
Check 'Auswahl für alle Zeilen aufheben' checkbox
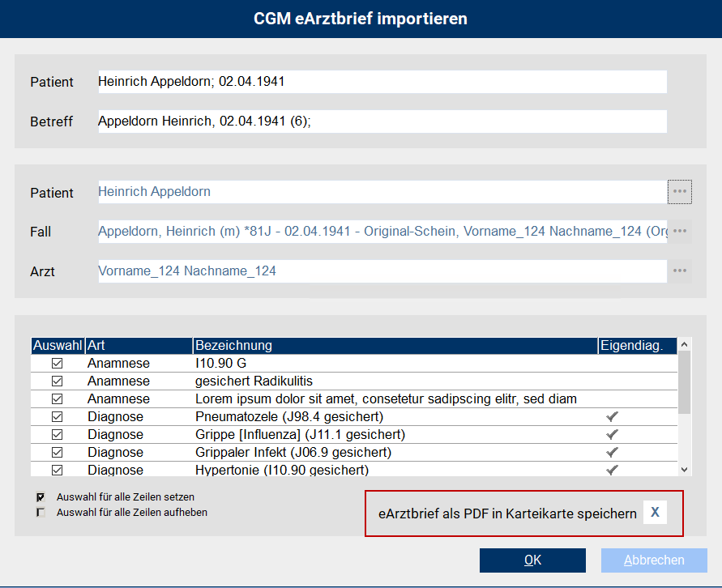pos(38,510)
